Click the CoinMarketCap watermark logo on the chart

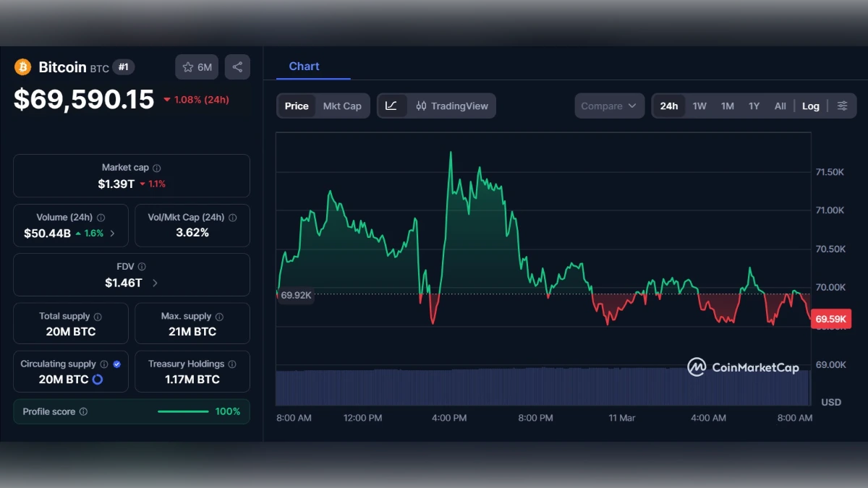click(x=697, y=368)
